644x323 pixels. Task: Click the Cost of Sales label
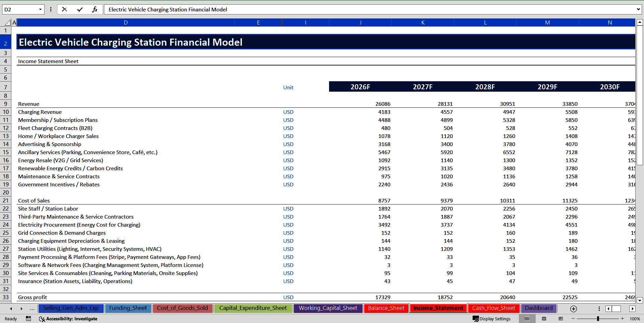[x=34, y=200]
